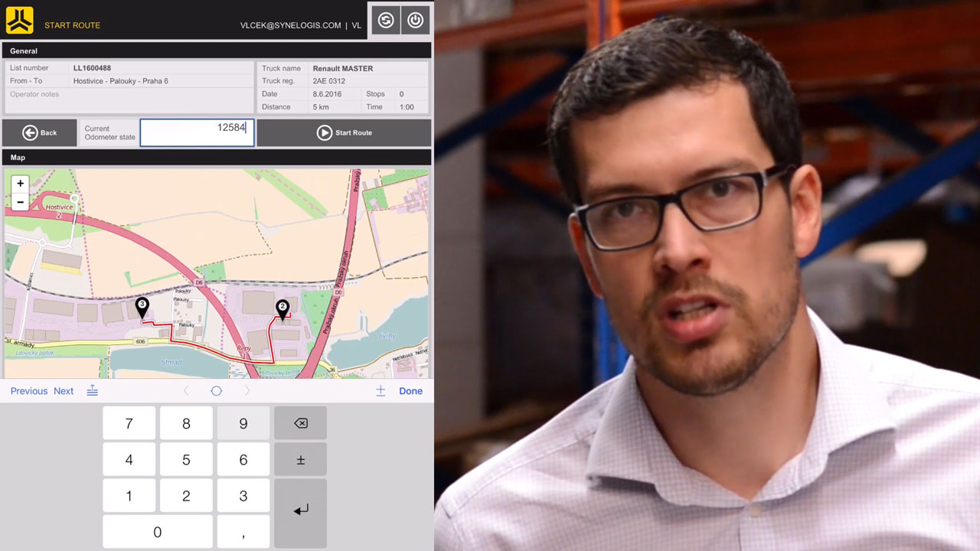Click the Operator notes field
This screenshot has width=980, height=551.
click(129, 100)
